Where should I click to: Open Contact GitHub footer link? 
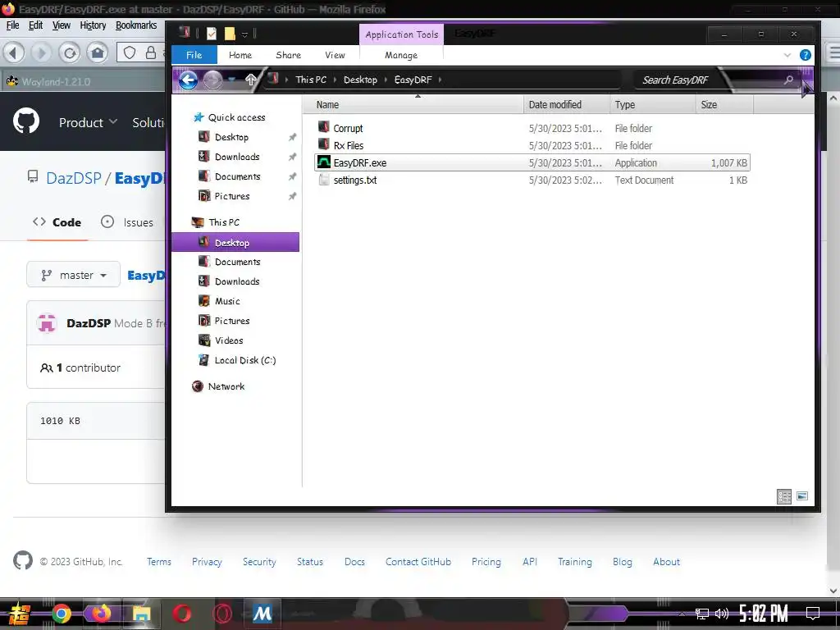418,561
